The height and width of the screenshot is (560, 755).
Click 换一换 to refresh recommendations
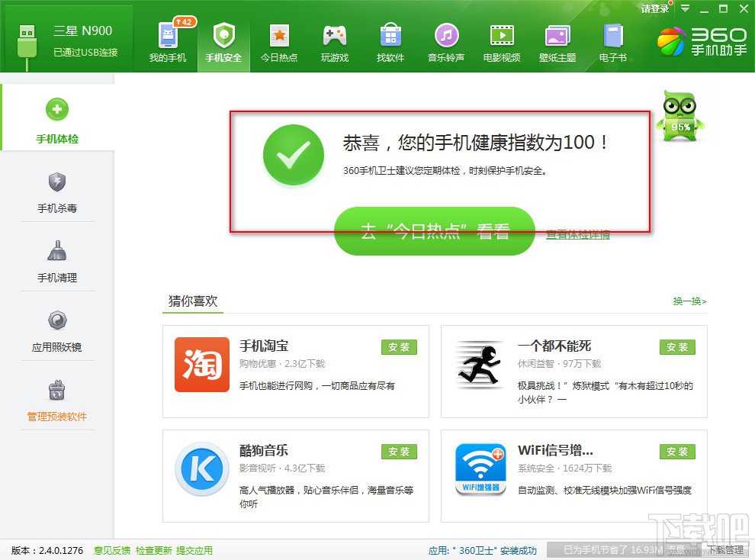[x=689, y=301]
